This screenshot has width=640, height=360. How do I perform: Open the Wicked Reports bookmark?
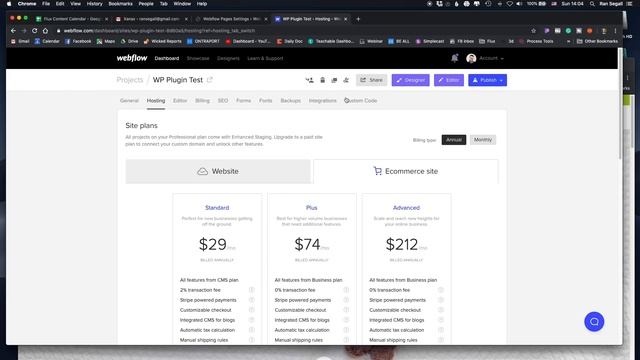(x=162, y=41)
